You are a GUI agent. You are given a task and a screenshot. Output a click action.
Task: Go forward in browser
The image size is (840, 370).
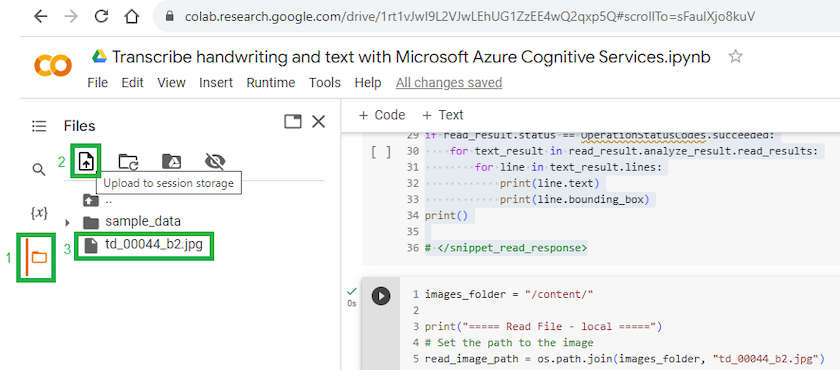pos(71,16)
